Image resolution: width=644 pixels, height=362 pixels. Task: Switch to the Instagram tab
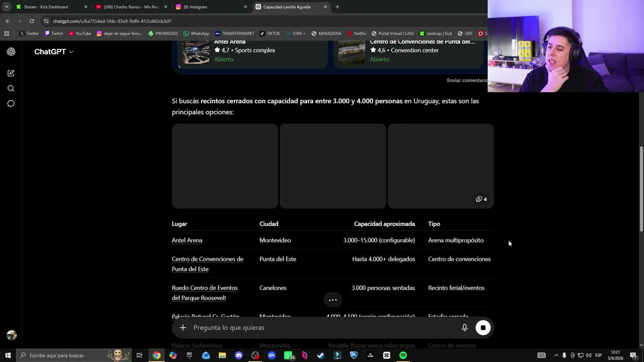(x=211, y=7)
